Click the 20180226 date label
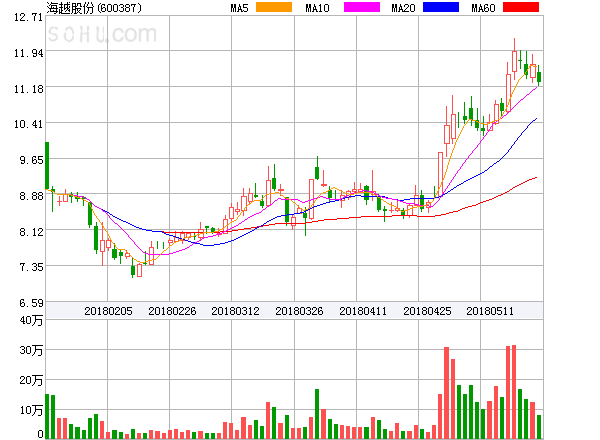 (172, 311)
